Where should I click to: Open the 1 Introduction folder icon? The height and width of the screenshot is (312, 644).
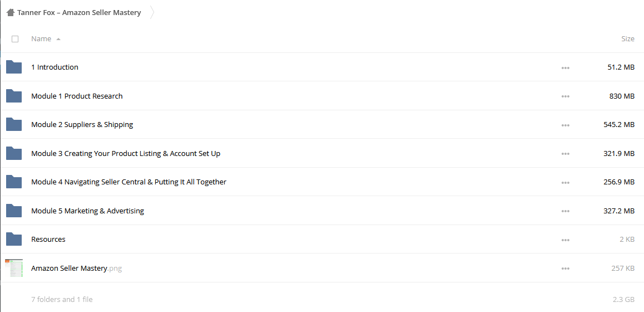[14, 67]
